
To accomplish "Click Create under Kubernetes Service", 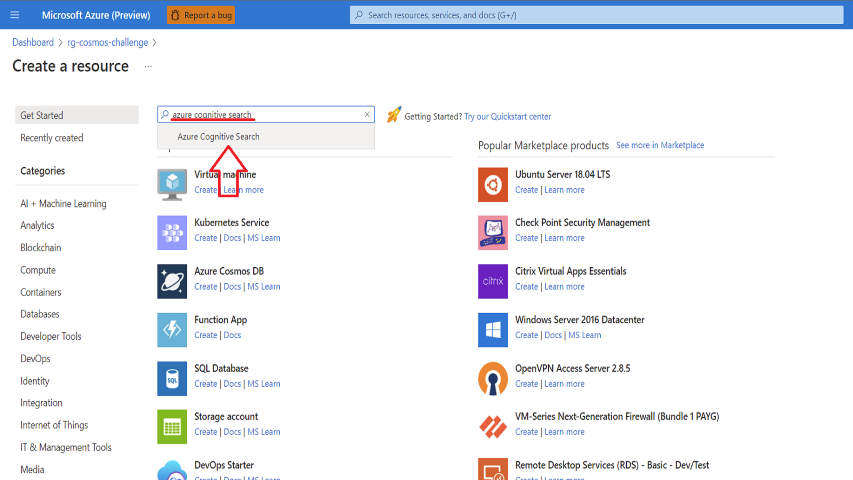I will [206, 238].
